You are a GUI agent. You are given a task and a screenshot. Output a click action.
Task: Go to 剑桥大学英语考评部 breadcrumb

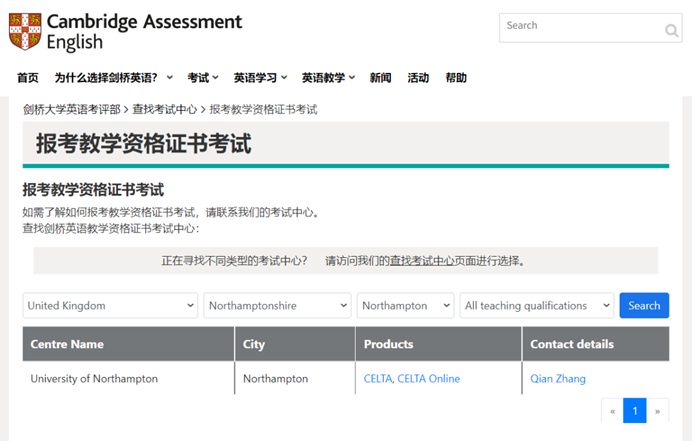[x=72, y=109]
